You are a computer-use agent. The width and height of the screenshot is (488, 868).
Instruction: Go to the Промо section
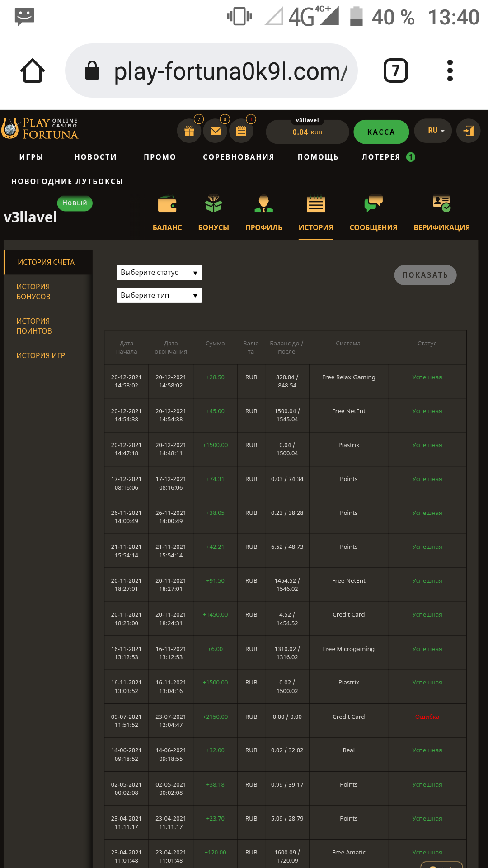click(160, 157)
